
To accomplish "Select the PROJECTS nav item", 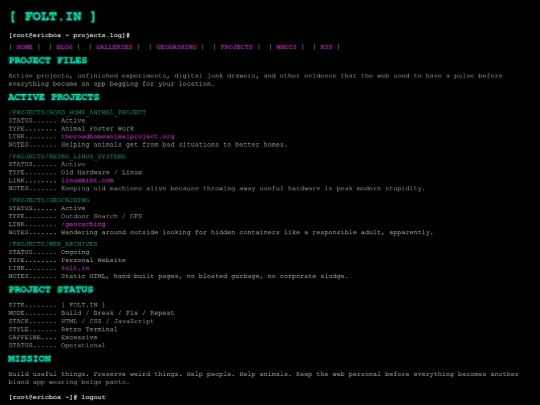I will tap(237, 47).
